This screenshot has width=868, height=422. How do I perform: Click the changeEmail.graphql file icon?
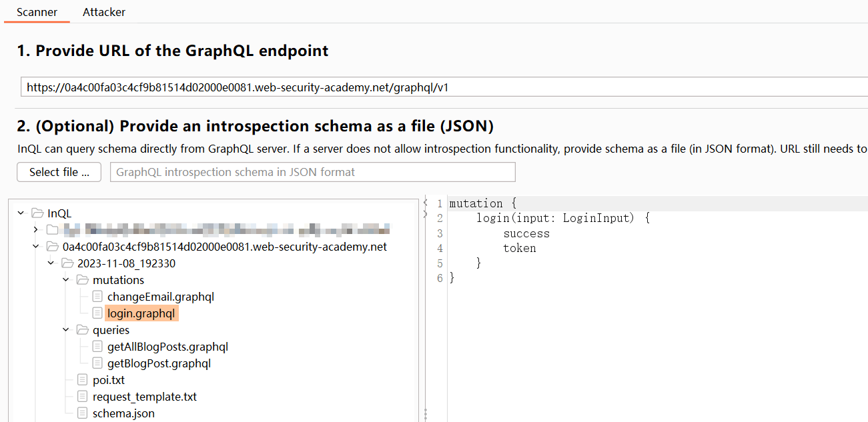pos(97,297)
